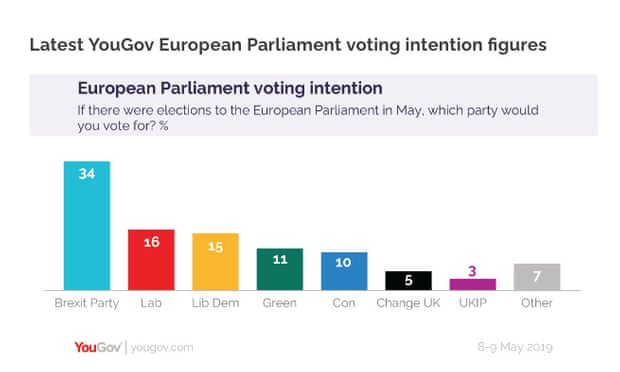Image resolution: width=620 pixels, height=372 pixels.
Task: Click the Latest YouGov figures title
Action: (x=288, y=45)
